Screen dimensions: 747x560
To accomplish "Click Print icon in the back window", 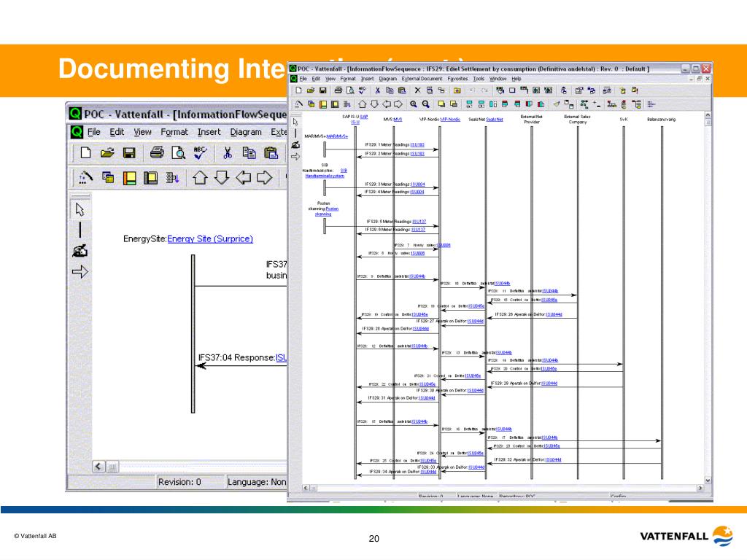I will point(157,152).
